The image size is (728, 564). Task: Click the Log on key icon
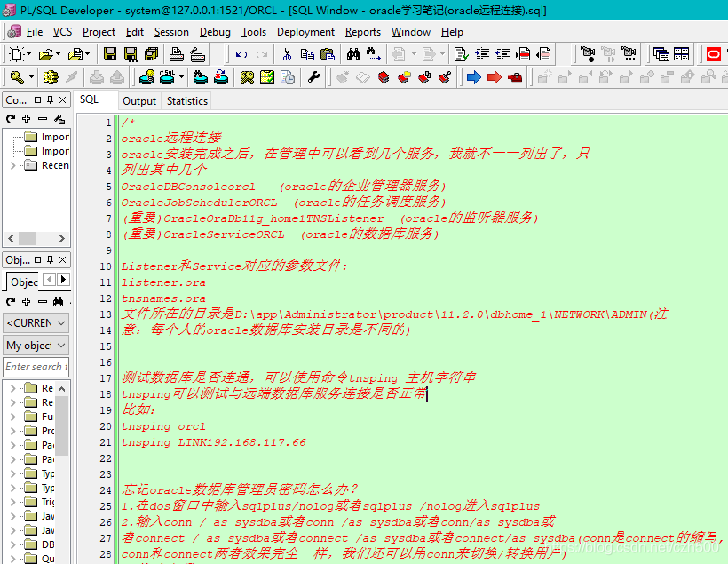click(17, 77)
